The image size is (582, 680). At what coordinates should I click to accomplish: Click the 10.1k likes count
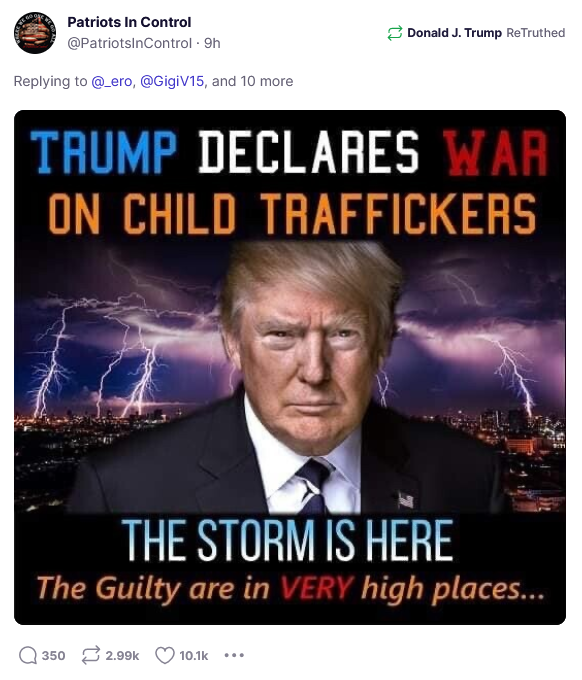point(194,655)
